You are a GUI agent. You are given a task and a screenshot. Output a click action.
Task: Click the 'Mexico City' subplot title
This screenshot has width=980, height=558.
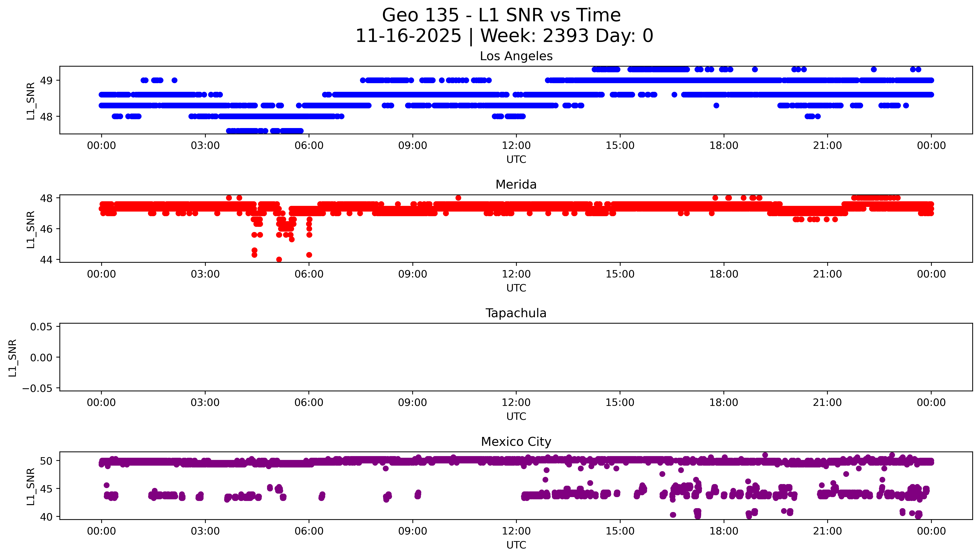coord(516,442)
